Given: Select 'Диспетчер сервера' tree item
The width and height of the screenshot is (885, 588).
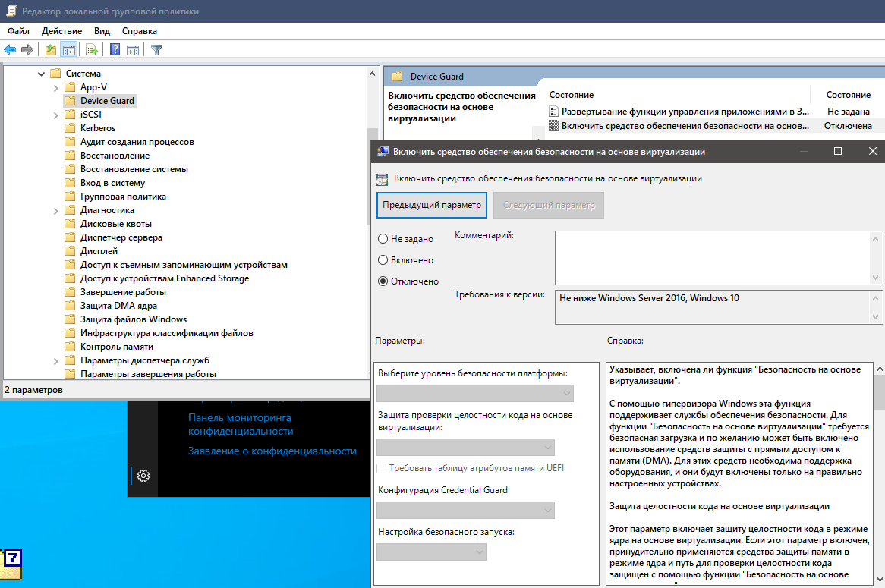Looking at the screenshot, I should [121, 237].
